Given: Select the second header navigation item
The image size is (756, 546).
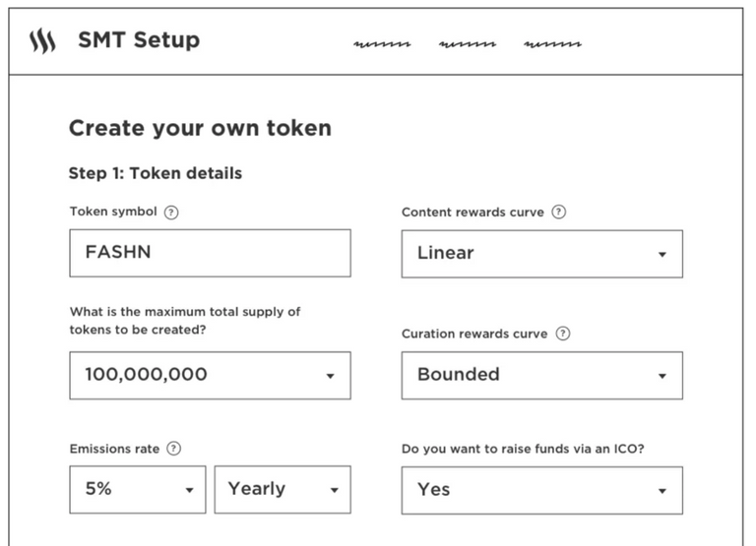Looking at the screenshot, I should pyautogui.click(x=468, y=44).
